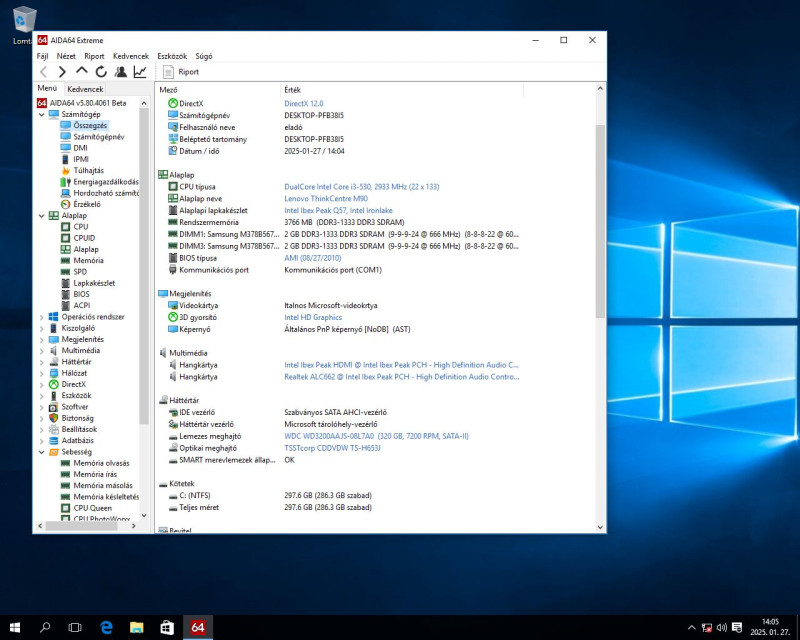Click the Érték column header
Image resolution: width=800 pixels, height=640 pixels.
(x=292, y=90)
